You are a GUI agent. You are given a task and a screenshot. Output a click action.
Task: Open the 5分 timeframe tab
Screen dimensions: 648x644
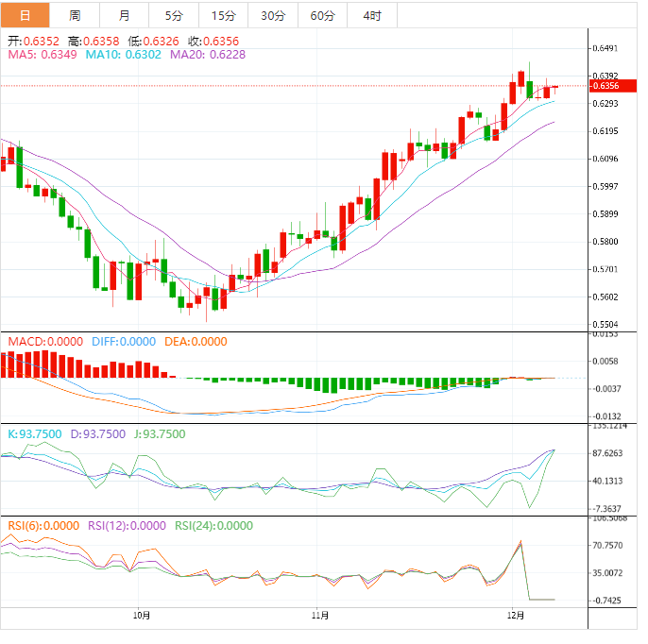(174, 15)
